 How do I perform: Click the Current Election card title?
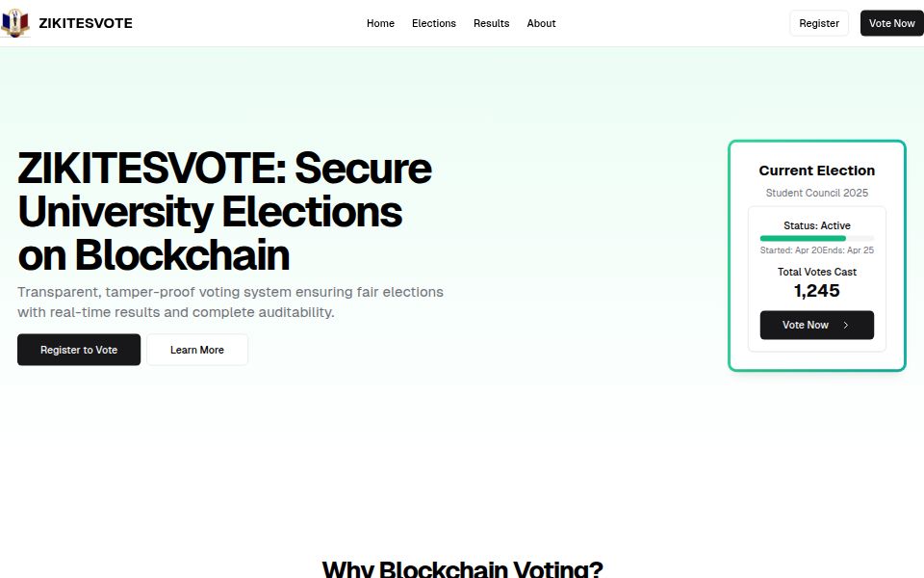coord(816,170)
